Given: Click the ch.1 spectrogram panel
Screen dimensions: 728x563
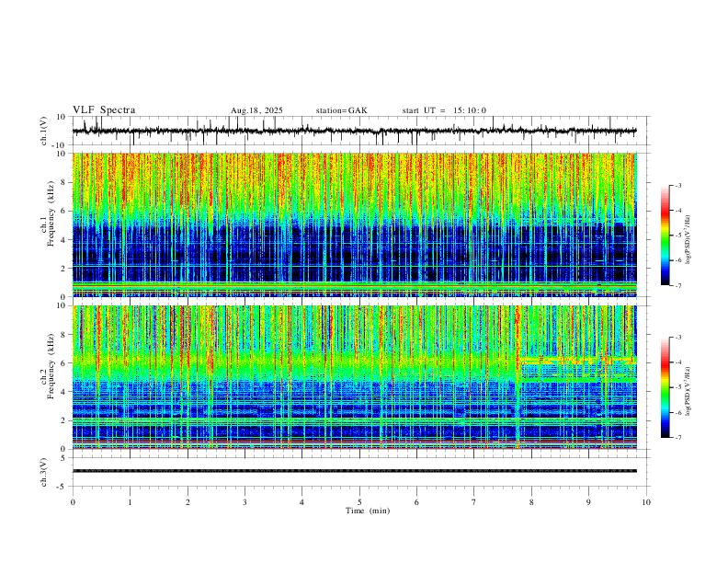Looking at the screenshot, I should tap(354, 224).
